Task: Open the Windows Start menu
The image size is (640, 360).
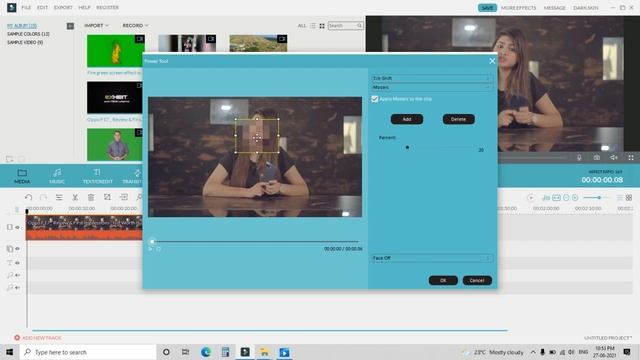Action: click(x=9, y=352)
